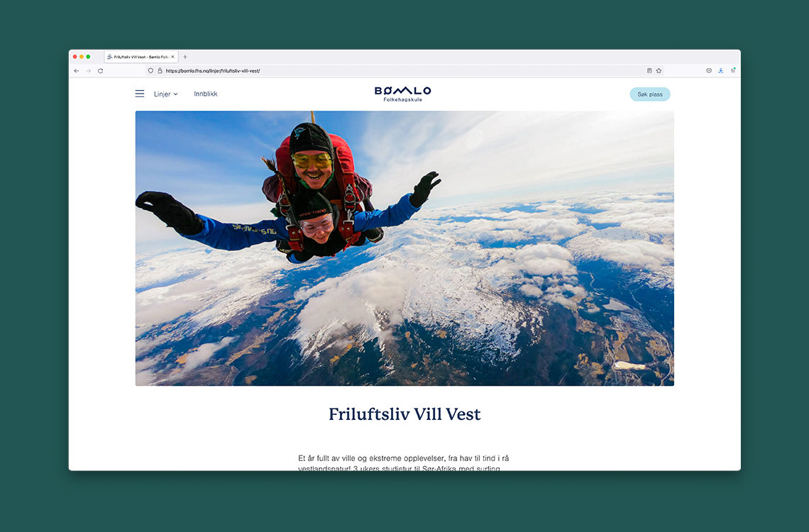Click the Søk plass button
This screenshot has height=532, width=809.
pyautogui.click(x=649, y=94)
